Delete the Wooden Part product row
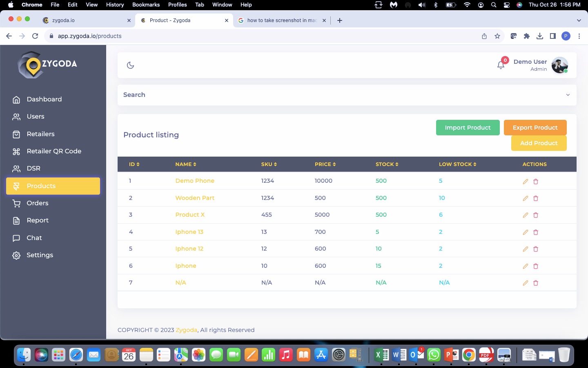This screenshot has height=368, width=588. [x=536, y=198]
